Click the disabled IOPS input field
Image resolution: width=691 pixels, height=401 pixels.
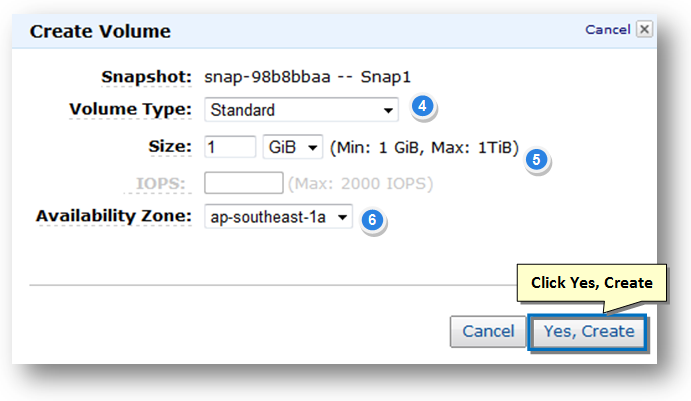(244, 183)
